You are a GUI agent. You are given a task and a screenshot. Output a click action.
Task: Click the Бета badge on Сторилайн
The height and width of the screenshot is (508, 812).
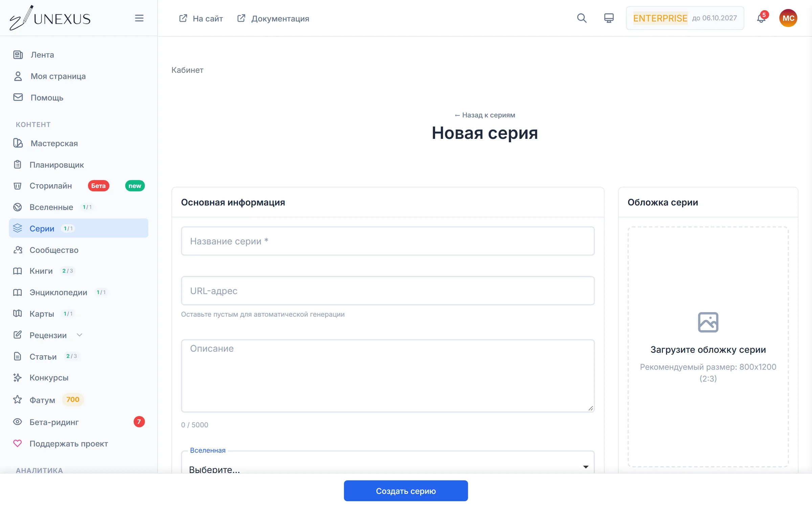coord(98,186)
